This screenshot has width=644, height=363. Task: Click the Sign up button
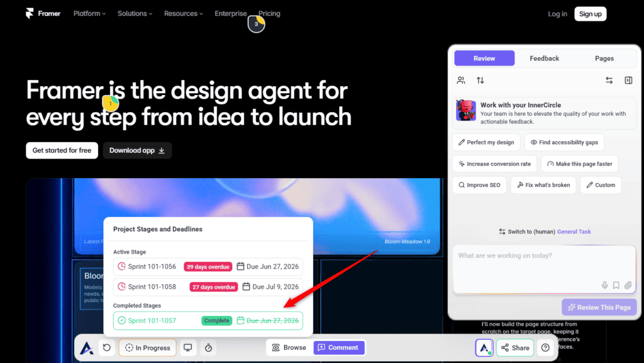pyautogui.click(x=590, y=14)
